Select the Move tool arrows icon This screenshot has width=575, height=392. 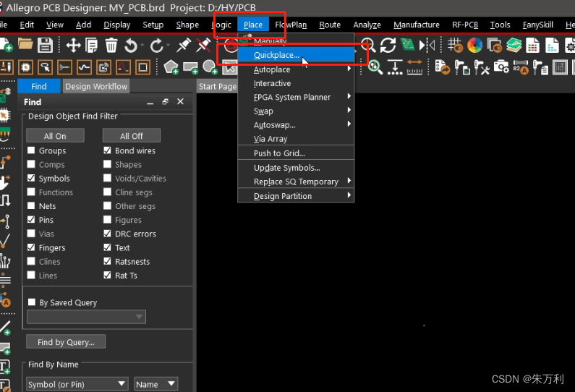point(73,46)
